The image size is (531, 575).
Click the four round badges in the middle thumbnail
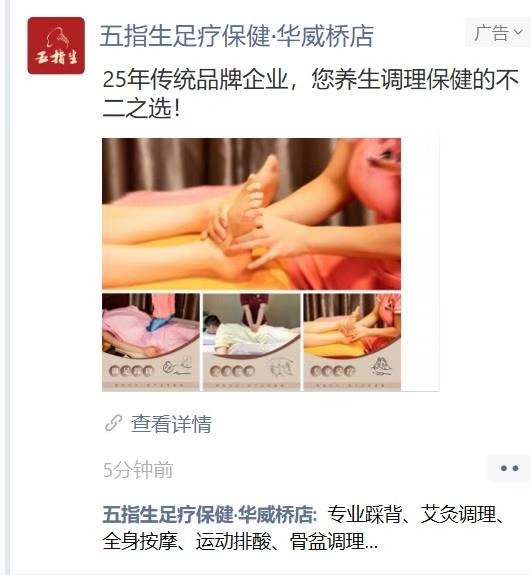click(232, 371)
